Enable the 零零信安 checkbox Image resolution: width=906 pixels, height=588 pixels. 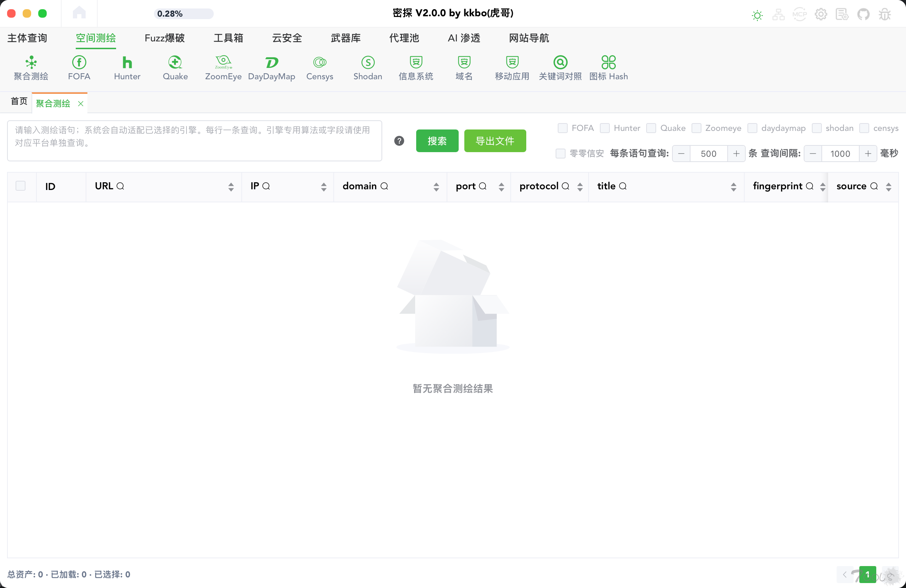click(x=560, y=154)
